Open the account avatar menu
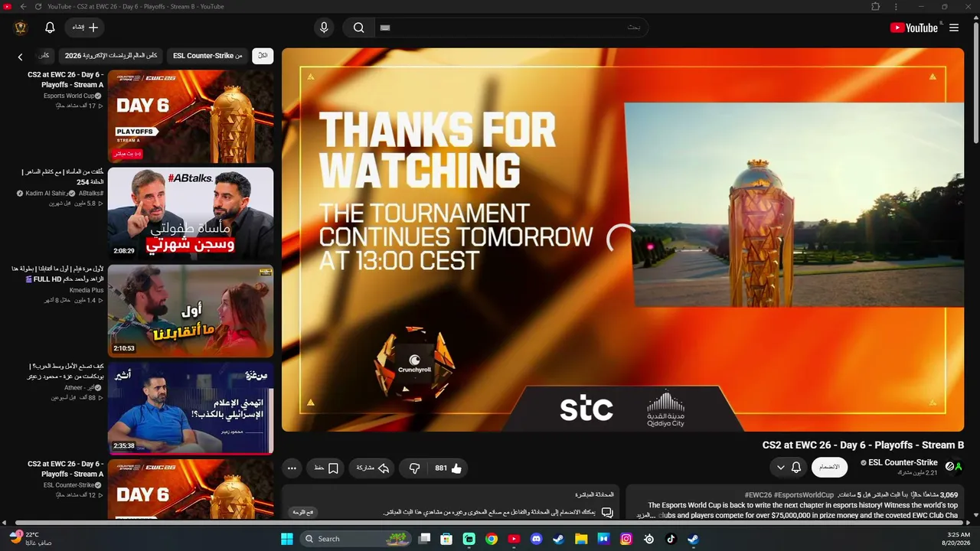 pyautogui.click(x=21, y=28)
